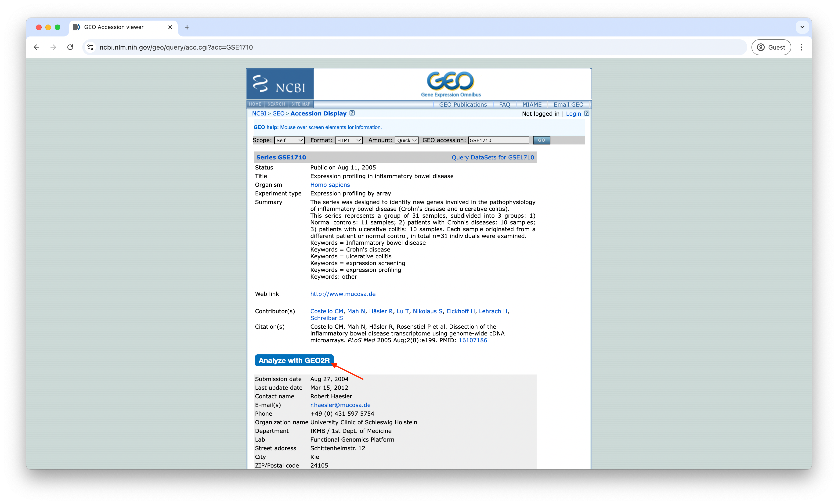The height and width of the screenshot is (504, 838).
Task: Click the 'Expression profiling by array' text
Action: point(350,193)
